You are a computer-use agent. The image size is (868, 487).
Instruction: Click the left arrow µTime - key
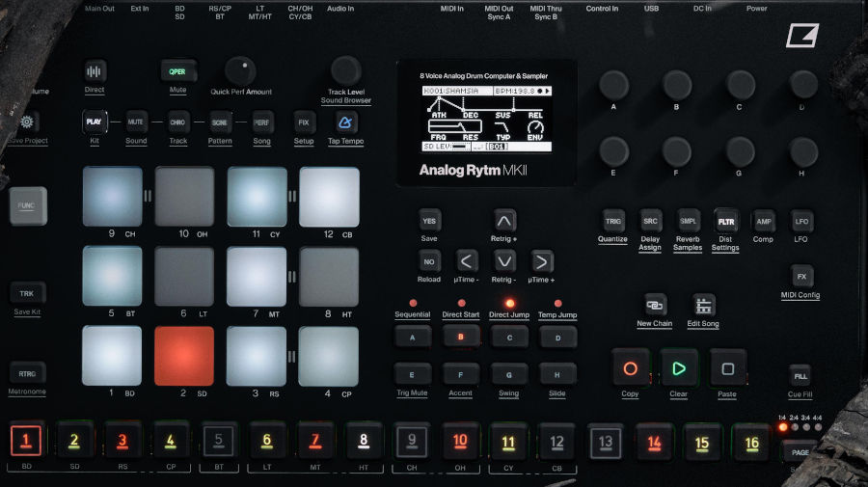467,261
